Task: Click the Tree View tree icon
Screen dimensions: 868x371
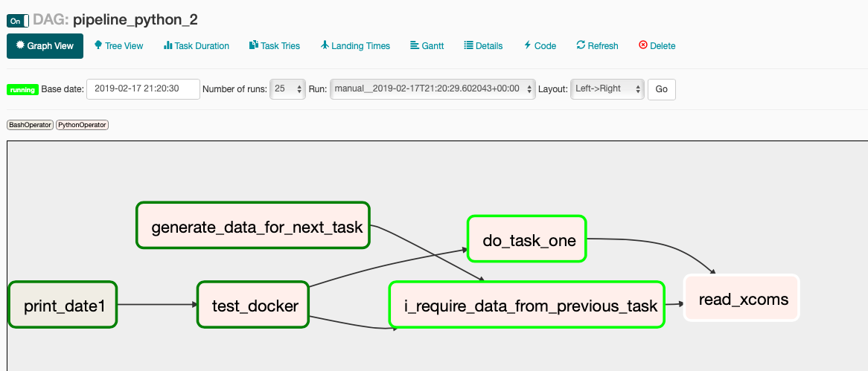Action: [98, 45]
